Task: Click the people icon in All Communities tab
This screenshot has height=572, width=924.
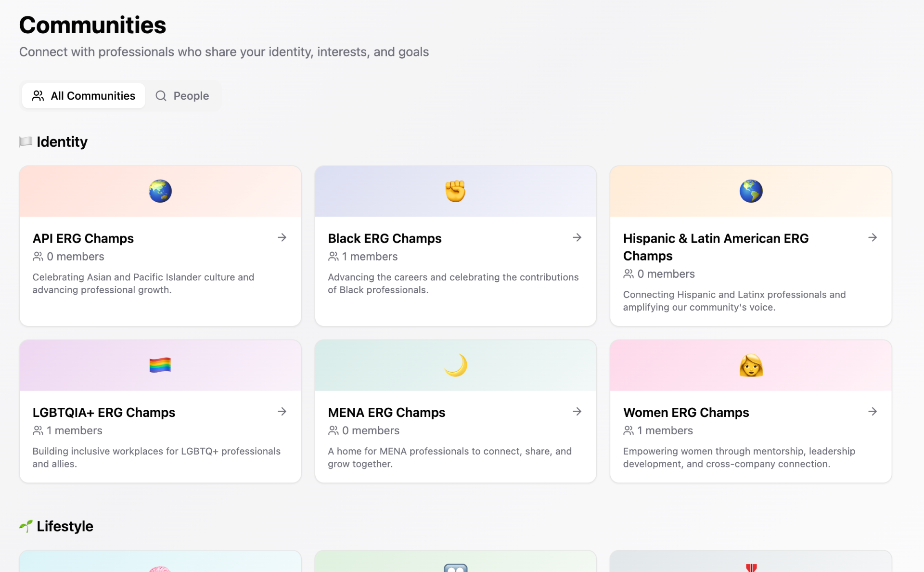Action: [x=38, y=96]
